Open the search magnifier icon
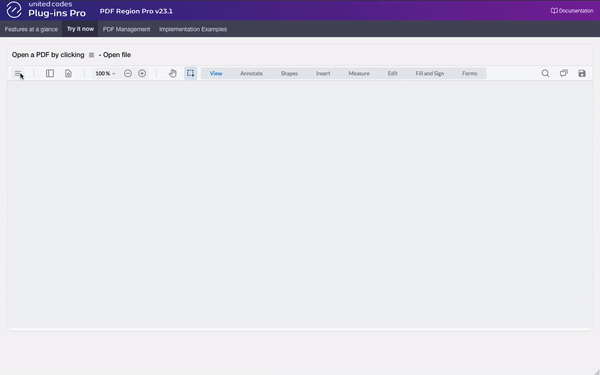This screenshot has height=375, width=600. 545,73
